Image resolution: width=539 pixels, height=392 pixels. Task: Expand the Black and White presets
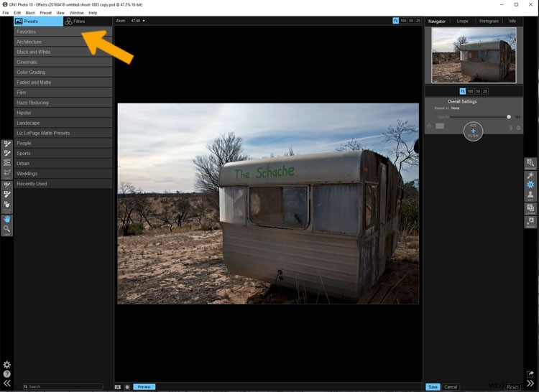point(63,52)
